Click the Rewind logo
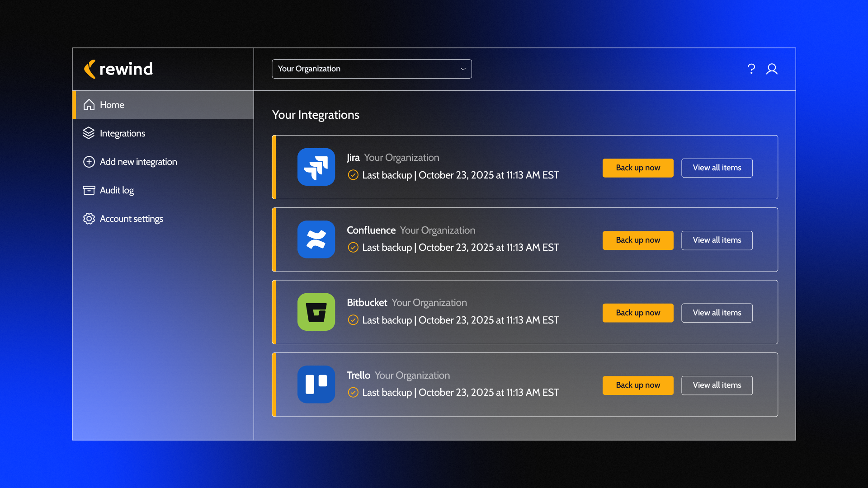 click(x=118, y=69)
